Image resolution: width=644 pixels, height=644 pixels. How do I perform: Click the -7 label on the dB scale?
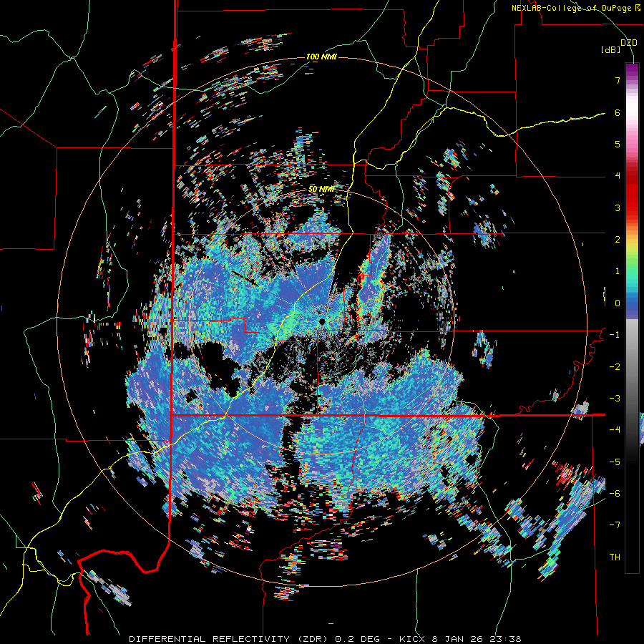(x=615, y=525)
